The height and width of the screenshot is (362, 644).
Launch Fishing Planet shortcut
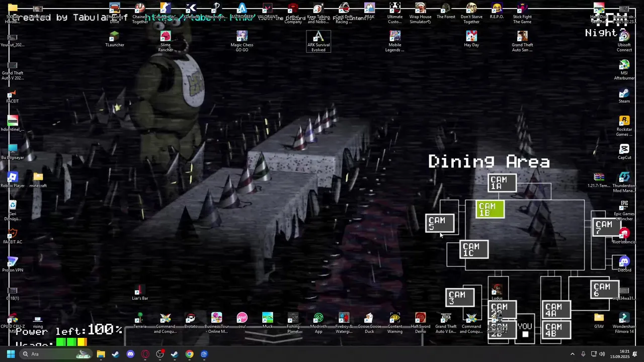(293, 323)
